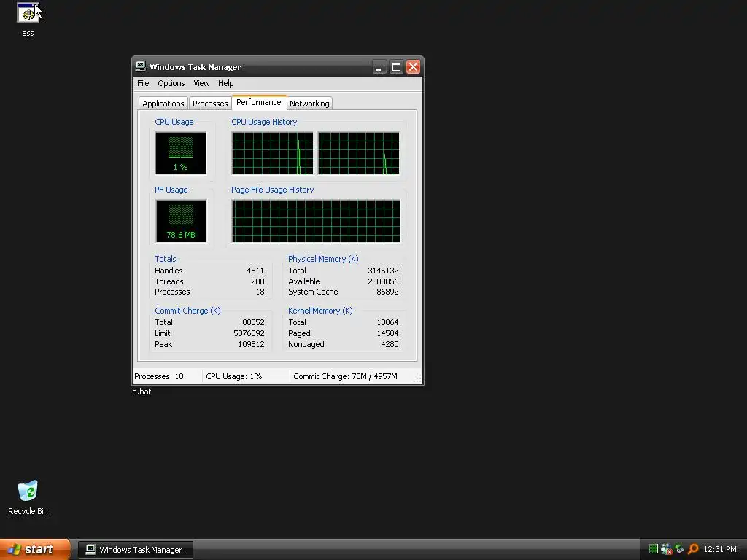Image resolution: width=747 pixels, height=560 pixels.
Task: Click the Task Manager icon in taskbar button
Action: 90,550
